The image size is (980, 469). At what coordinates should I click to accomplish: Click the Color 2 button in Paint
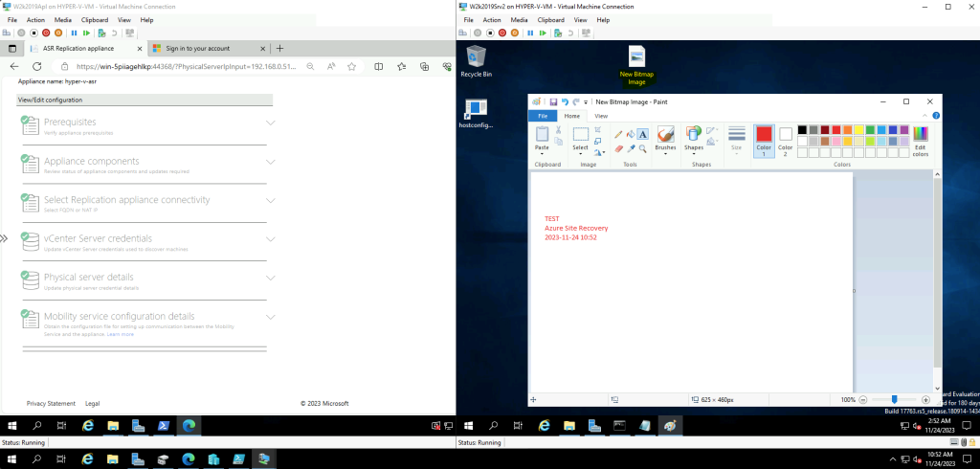785,141
